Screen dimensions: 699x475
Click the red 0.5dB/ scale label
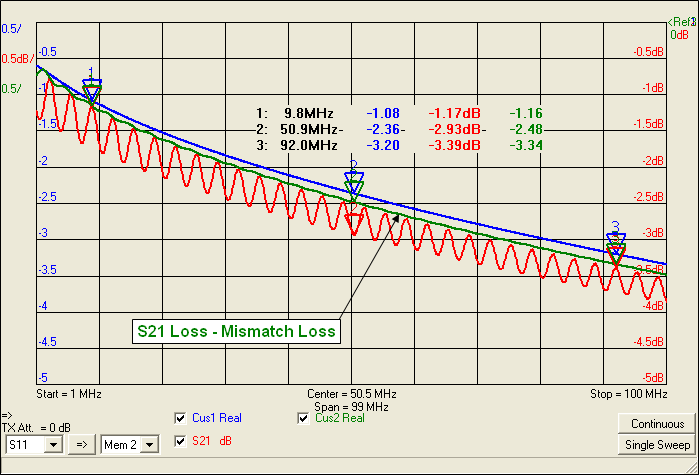click(x=17, y=59)
